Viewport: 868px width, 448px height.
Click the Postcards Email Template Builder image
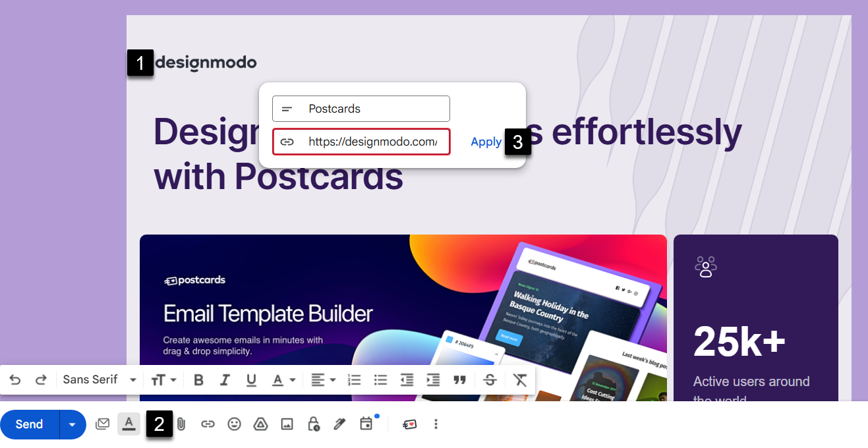(x=403, y=318)
